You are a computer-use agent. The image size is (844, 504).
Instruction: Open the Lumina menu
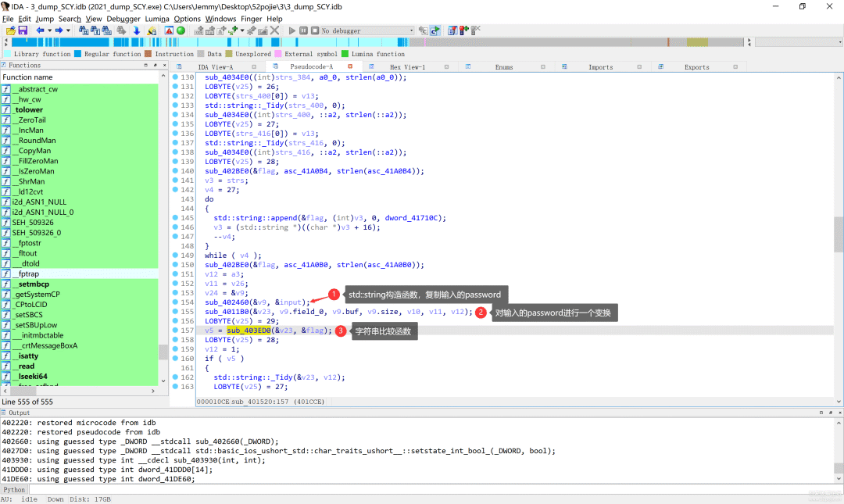[x=157, y=19]
